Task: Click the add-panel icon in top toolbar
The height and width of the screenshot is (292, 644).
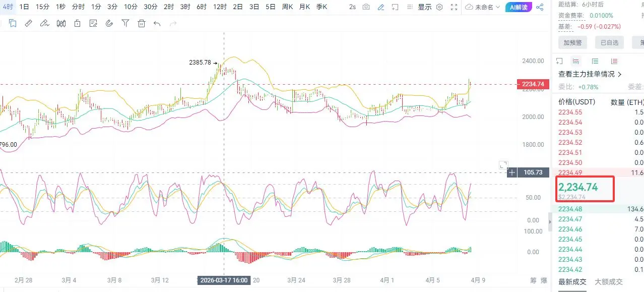Action: [396, 7]
